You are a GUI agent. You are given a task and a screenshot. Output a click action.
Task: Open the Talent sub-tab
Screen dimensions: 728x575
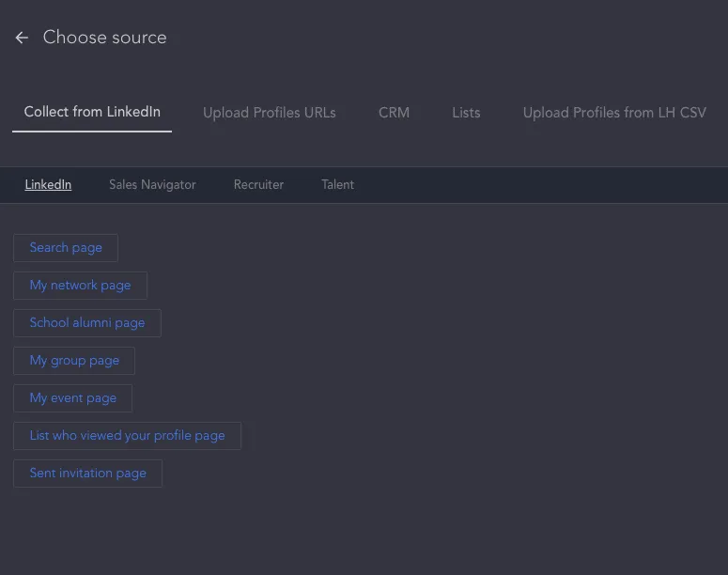337,184
